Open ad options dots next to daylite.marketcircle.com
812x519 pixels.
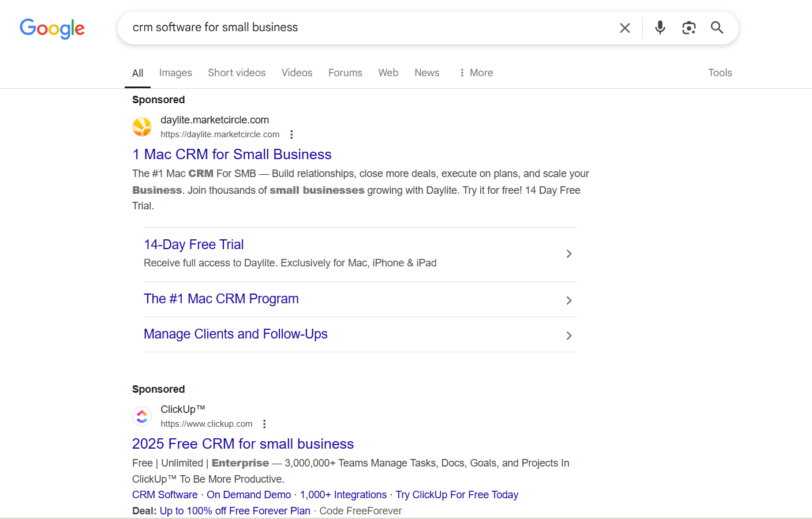coord(291,134)
